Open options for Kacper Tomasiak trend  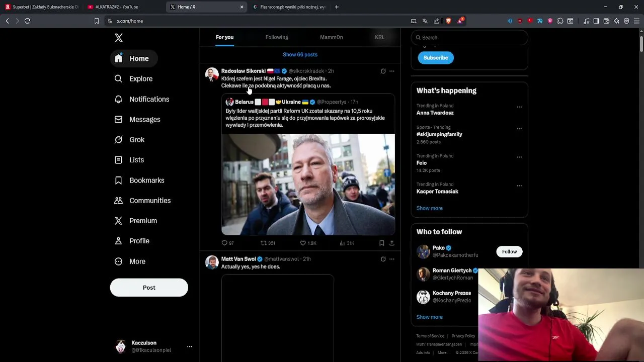point(519,186)
